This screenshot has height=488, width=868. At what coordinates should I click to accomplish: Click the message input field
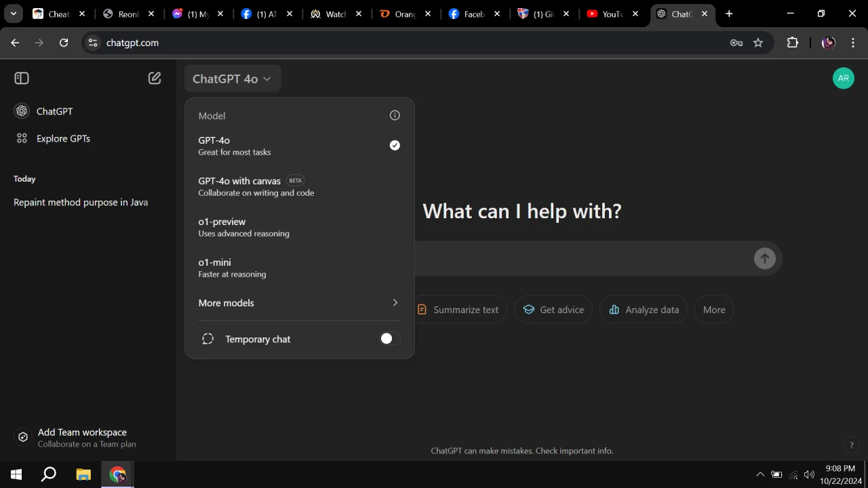pos(583,258)
